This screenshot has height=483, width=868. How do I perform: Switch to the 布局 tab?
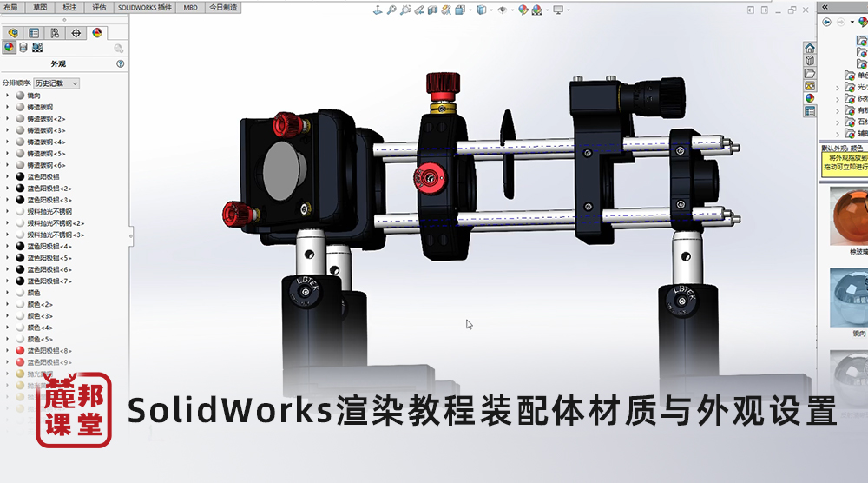pyautogui.click(x=10, y=7)
